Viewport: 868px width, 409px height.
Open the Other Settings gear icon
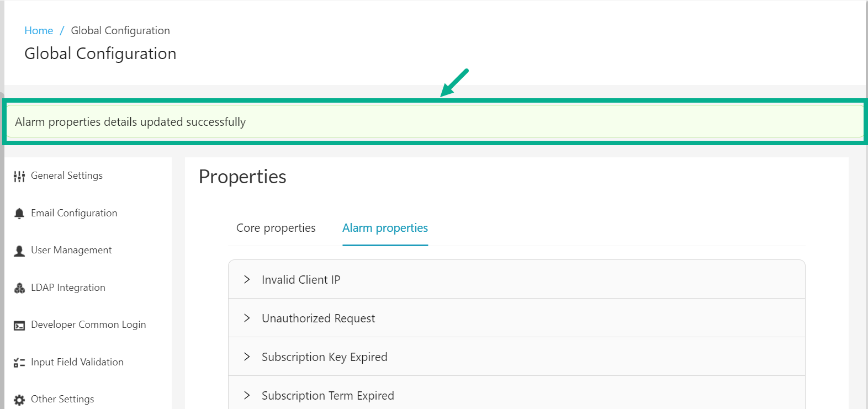tap(19, 399)
